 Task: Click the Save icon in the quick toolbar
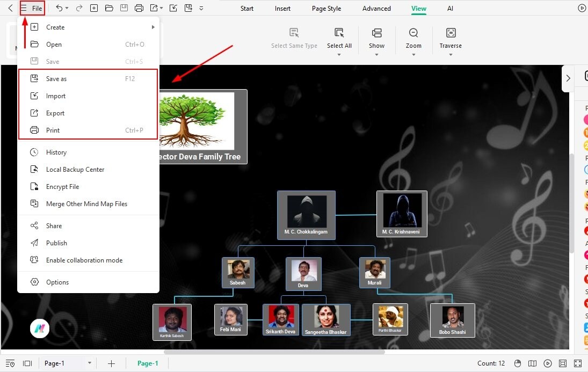point(124,8)
